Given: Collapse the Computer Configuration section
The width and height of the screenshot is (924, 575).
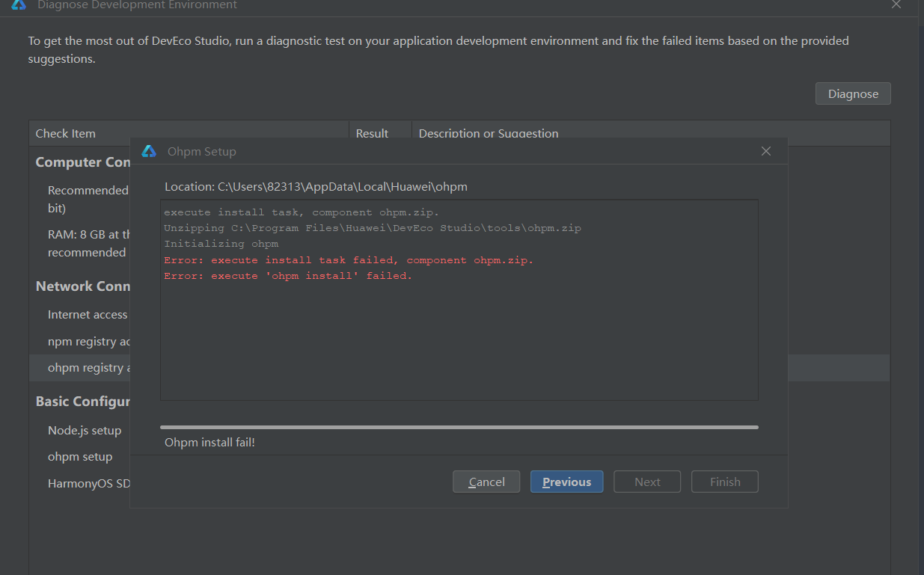Looking at the screenshot, I should 82,162.
